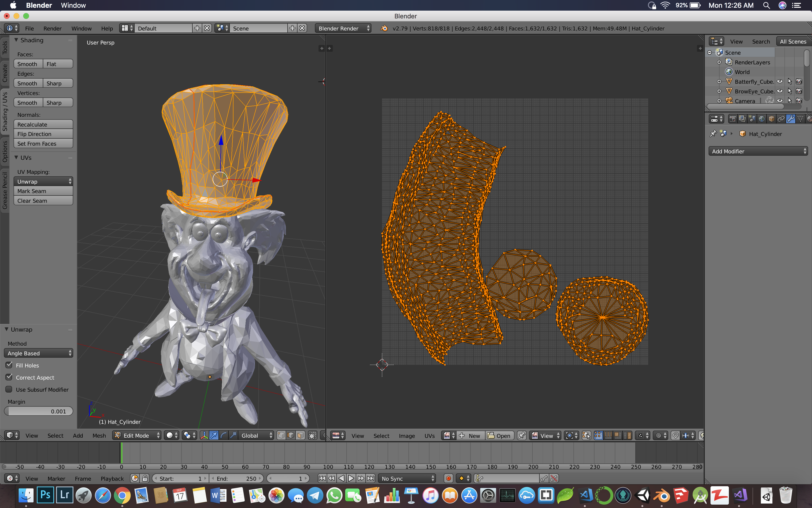Collapse the Shading panel triangle
812x508 pixels.
tap(16, 40)
